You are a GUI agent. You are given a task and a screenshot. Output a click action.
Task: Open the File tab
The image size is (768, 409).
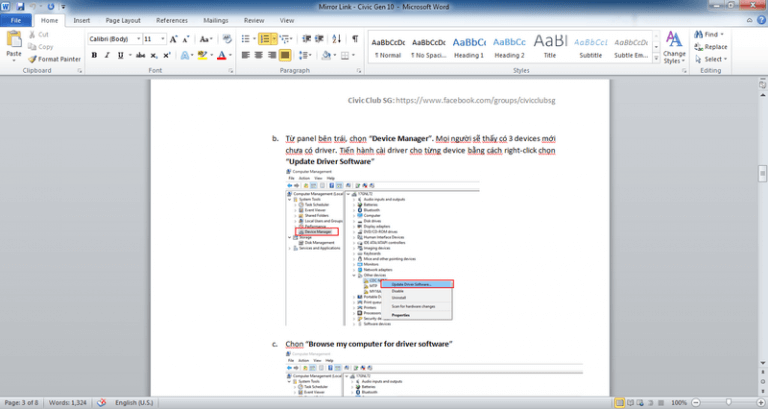pos(16,19)
